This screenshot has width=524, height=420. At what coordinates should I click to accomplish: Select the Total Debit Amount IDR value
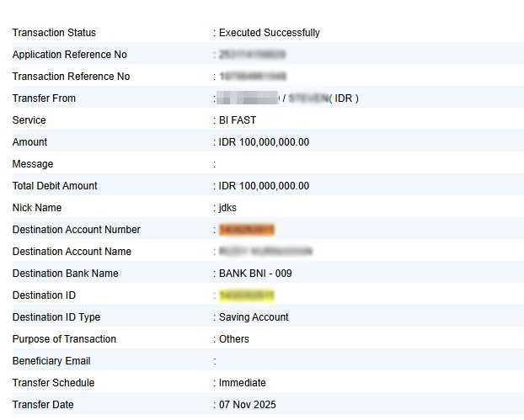(x=264, y=186)
